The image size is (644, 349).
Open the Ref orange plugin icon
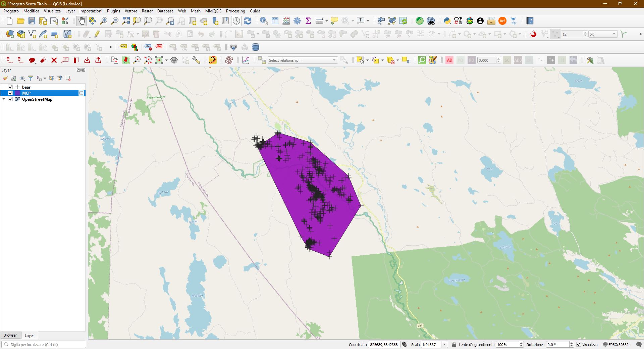[x=502, y=21]
